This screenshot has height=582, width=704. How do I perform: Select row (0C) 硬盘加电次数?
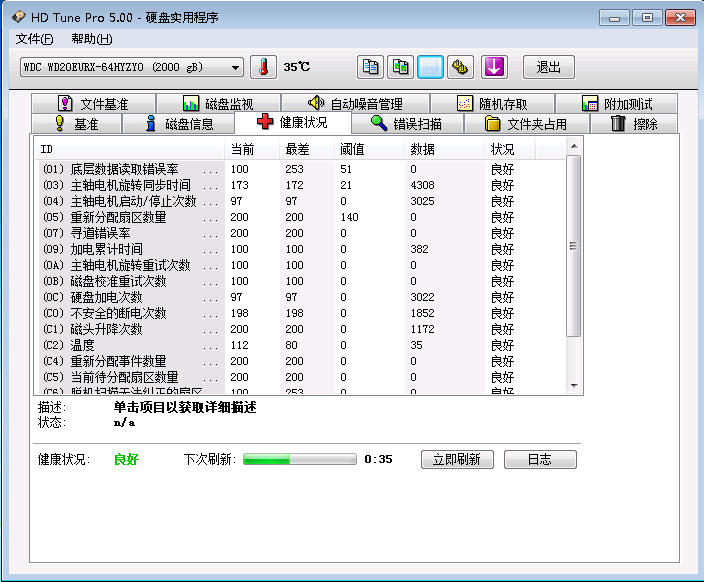click(x=300, y=297)
